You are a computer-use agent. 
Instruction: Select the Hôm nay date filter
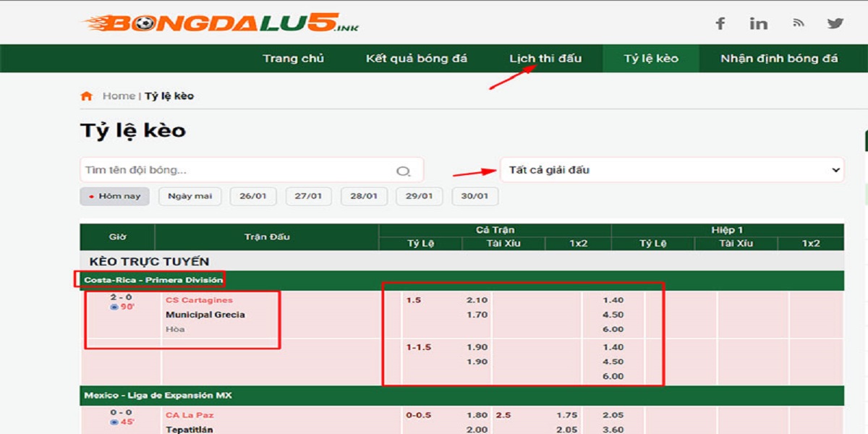115,196
